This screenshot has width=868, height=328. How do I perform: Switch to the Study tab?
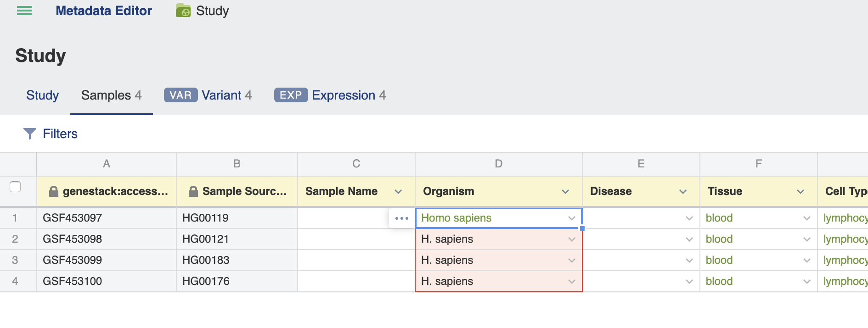[x=43, y=95]
